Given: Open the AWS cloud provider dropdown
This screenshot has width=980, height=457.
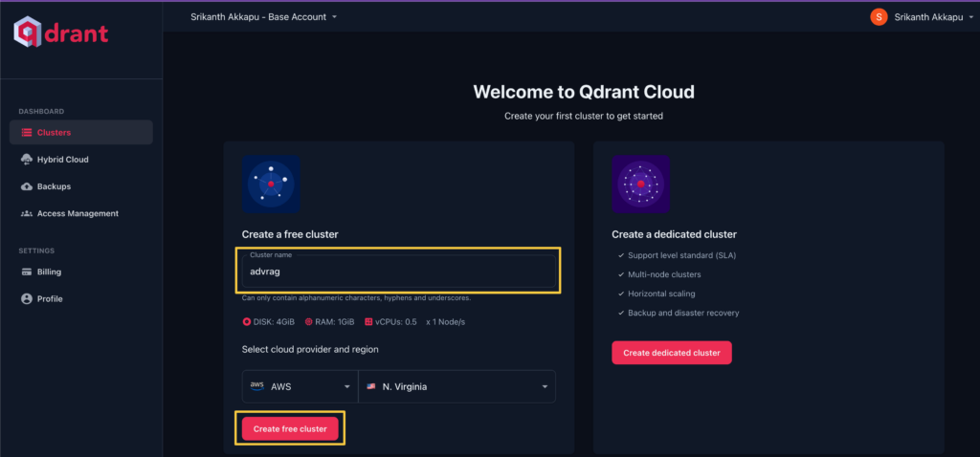Looking at the screenshot, I should (300, 386).
